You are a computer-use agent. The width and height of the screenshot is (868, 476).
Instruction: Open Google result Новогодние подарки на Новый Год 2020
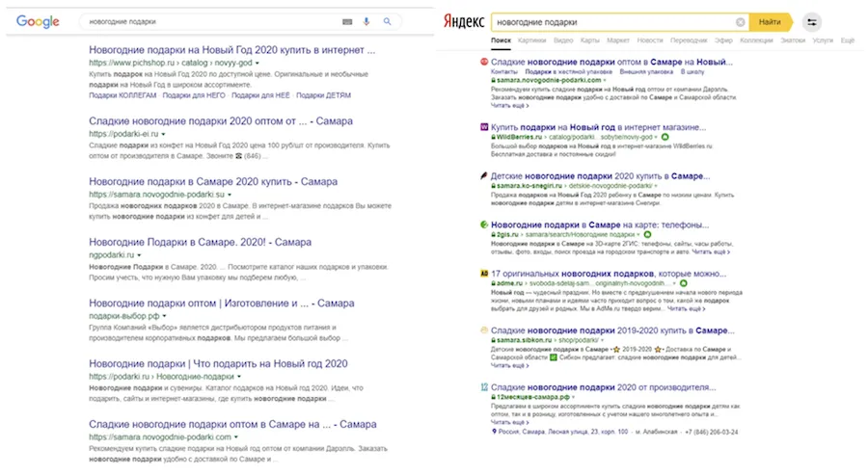[231, 50]
